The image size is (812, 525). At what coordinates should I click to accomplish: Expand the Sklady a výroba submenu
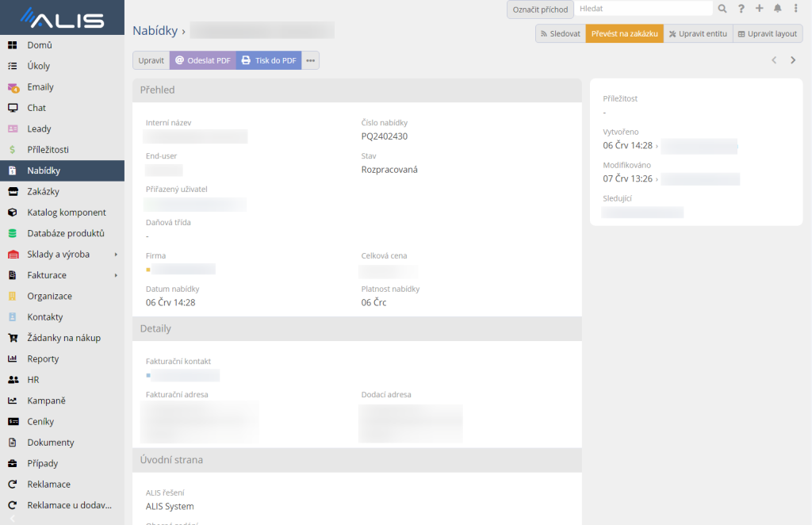point(116,255)
